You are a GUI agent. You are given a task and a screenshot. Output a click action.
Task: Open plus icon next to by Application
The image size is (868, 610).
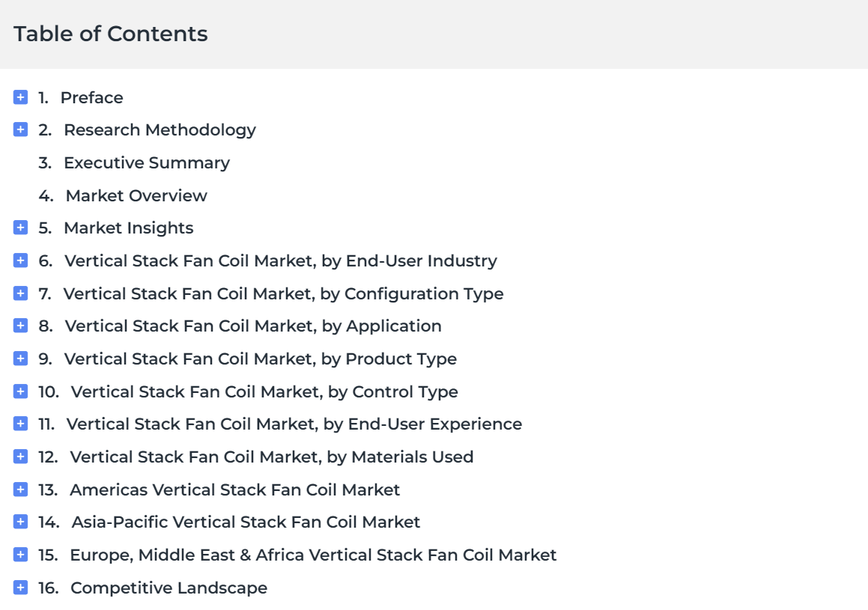(x=20, y=326)
